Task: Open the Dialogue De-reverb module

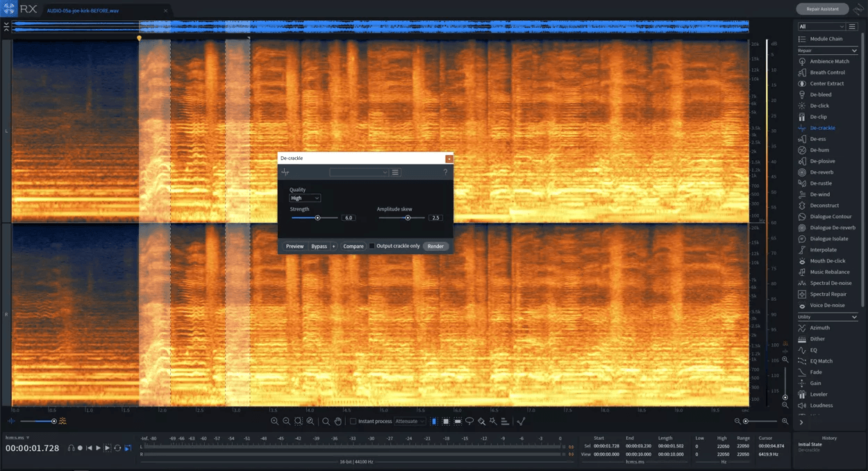Action: tap(828, 228)
